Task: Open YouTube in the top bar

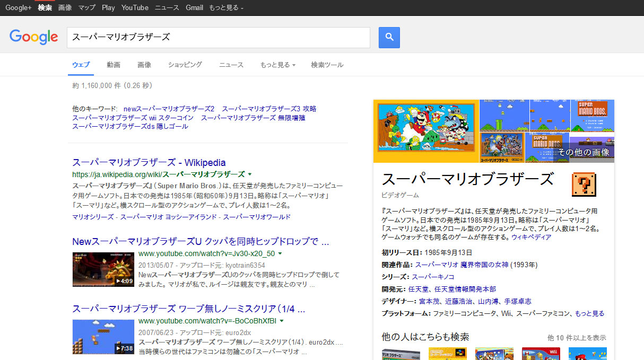Action: [135, 7]
